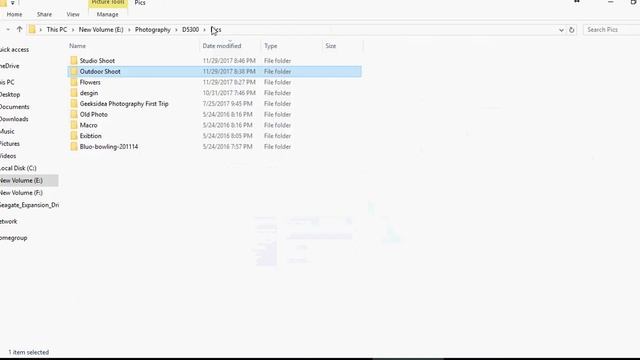Open the View ribbon tab
The image size is (640, 360).
(x=73, y=14)
